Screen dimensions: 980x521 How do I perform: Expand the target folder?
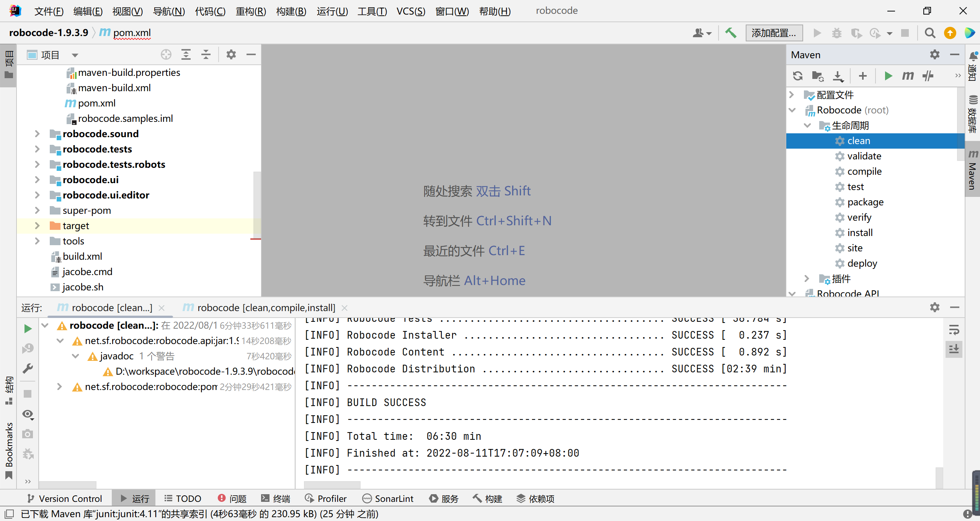click(x=38, y=226)
